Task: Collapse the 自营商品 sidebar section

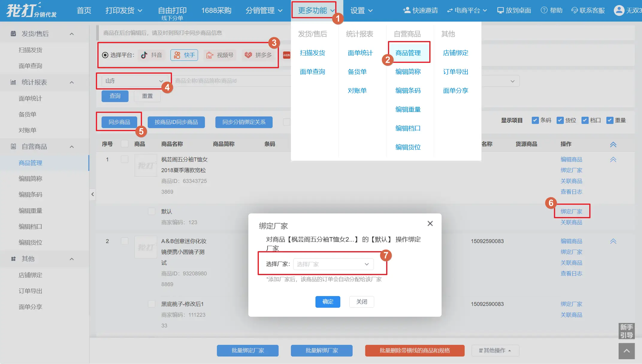Action: coord(72,147)
